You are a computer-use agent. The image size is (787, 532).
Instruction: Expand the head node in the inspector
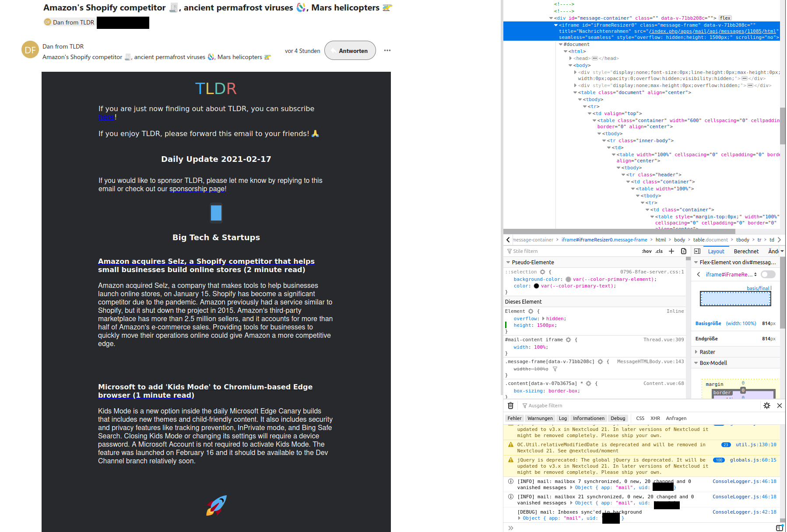tap(571, 58)
